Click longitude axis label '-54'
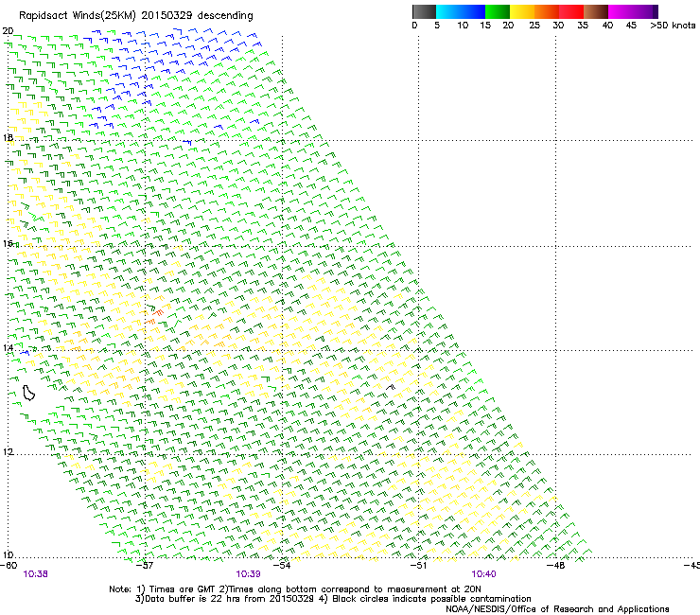 point(282,566)
